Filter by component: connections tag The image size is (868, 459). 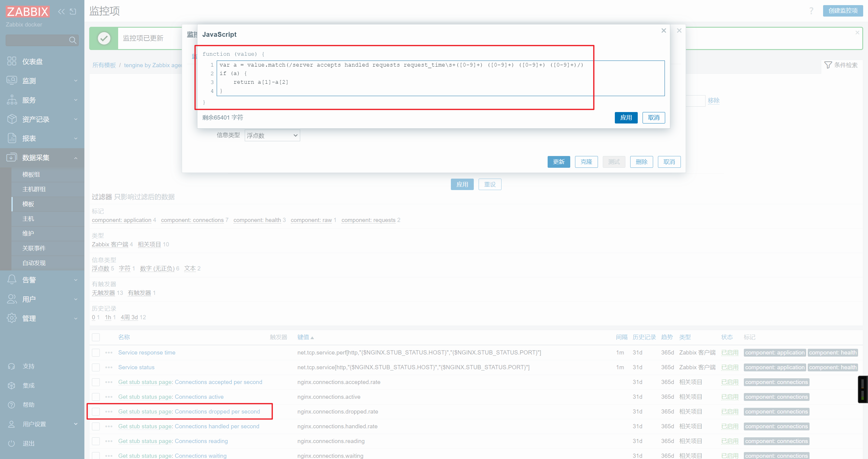[192, 220]
